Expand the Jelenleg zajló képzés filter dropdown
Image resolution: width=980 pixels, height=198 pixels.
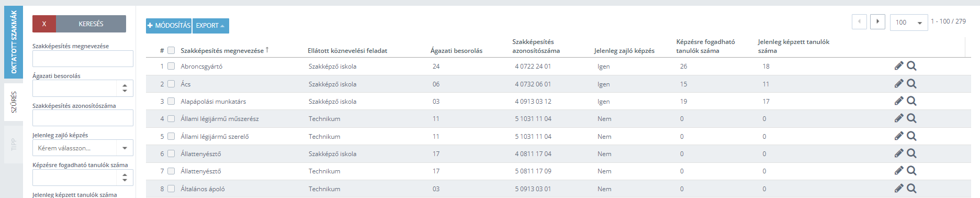pyautogui.click(x=83, y=148)
